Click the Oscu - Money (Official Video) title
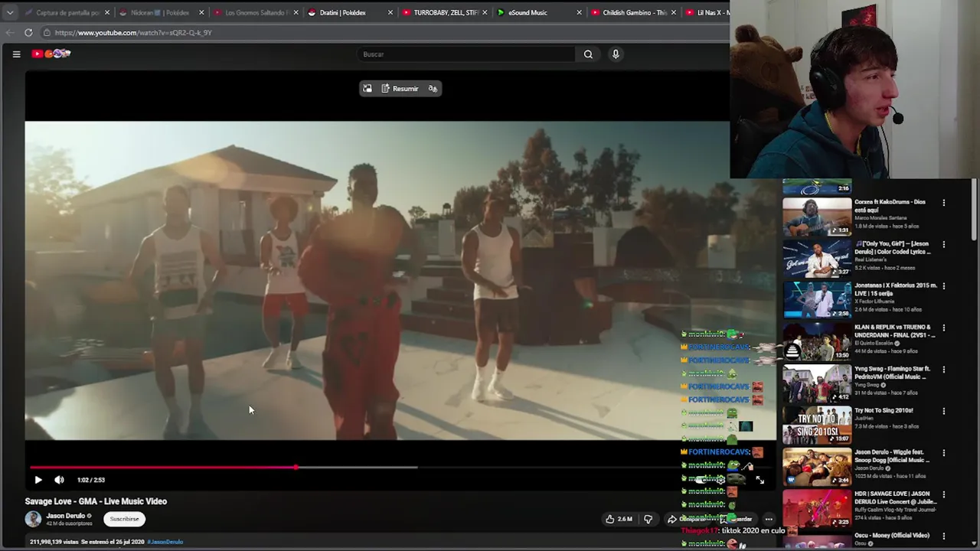980x551 pixels. click(892, 536)
